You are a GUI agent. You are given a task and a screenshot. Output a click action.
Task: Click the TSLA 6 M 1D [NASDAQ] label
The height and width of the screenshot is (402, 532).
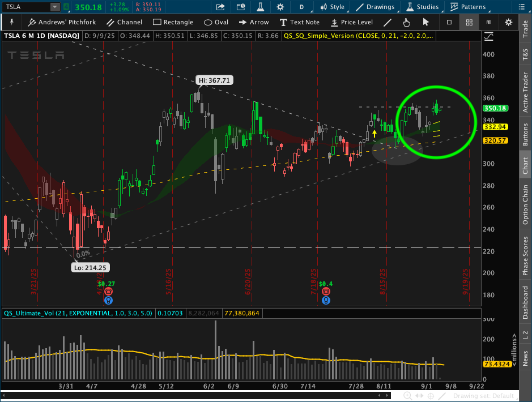[41, 36]
